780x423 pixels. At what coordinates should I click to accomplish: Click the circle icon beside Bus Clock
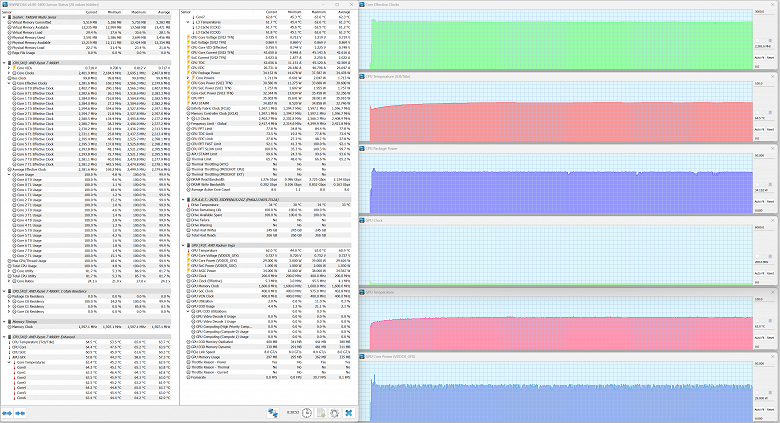pyautogui.click(x=9, y=78)
